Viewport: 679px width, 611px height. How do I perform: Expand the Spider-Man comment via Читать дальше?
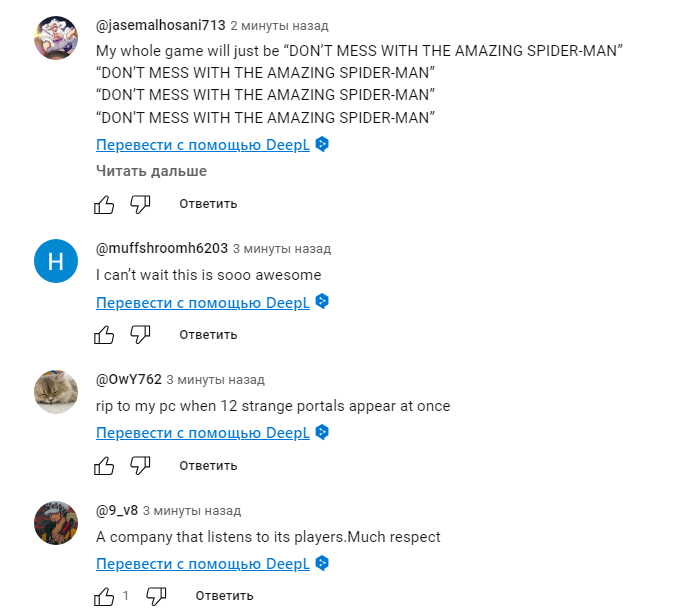click(x=151, y=171)
